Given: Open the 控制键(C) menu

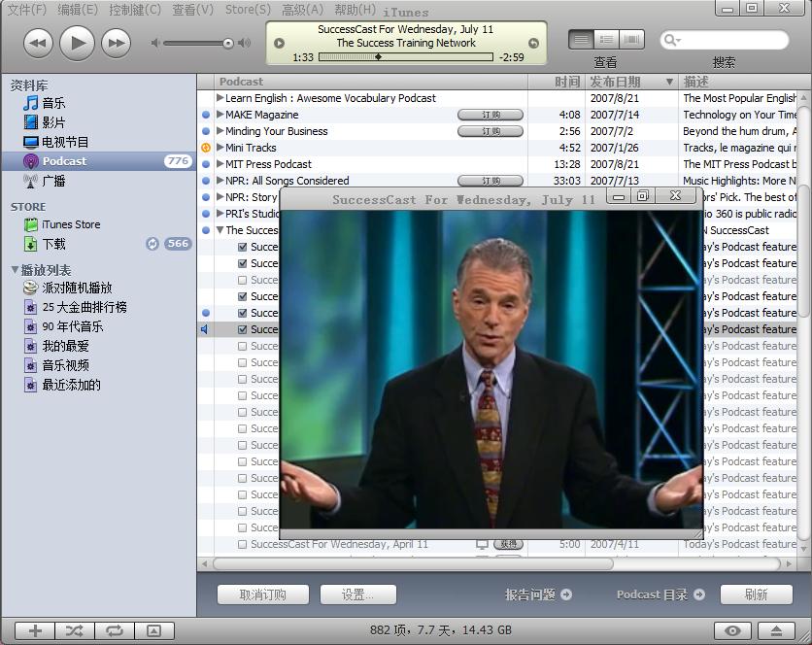Looking at the screenshot, I should [135, 10].
